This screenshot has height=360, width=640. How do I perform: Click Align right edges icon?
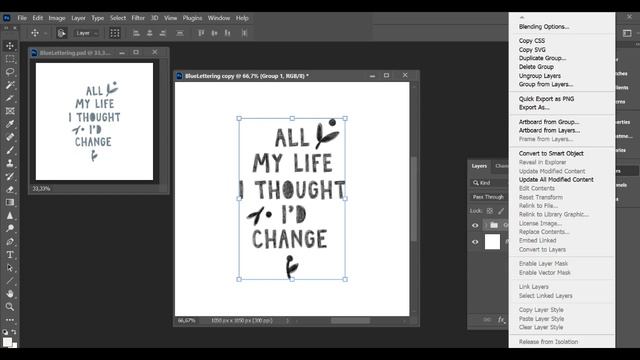coord(162,33)
